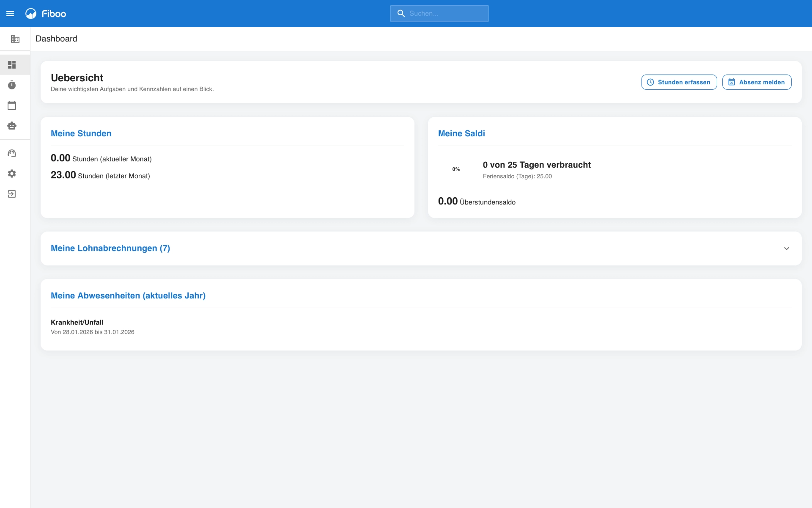The width and height of the screenshot is (812, 508).
Task: Click the logout icon in the sidebar
Action: 12,194
